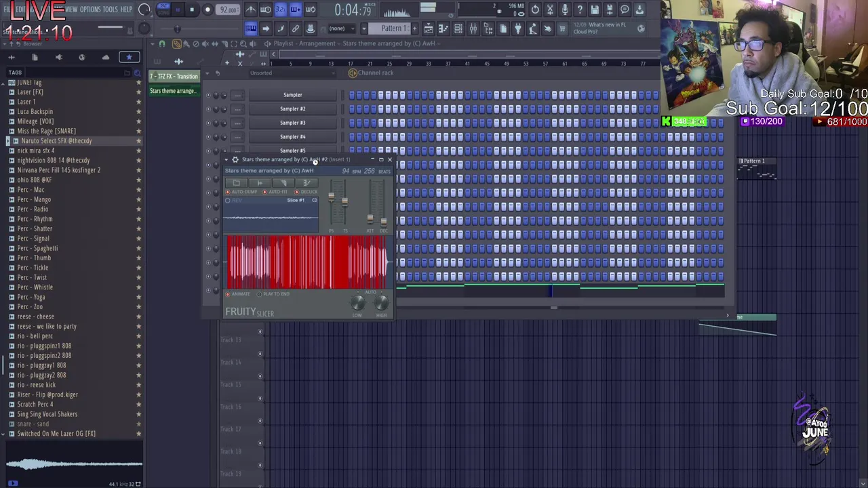The height and width of the screenshot is (488, 868).
Task: Open the Mixer view icon
Action: [473, 28]
